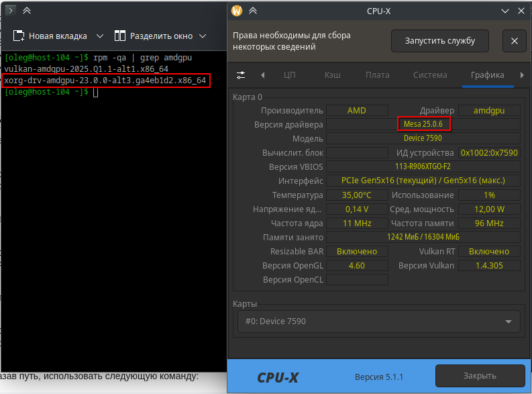Screen dimensions: 532x394
Task: Minimize the CPU-X window with chevron down
Action: click(x=505, y=11)
